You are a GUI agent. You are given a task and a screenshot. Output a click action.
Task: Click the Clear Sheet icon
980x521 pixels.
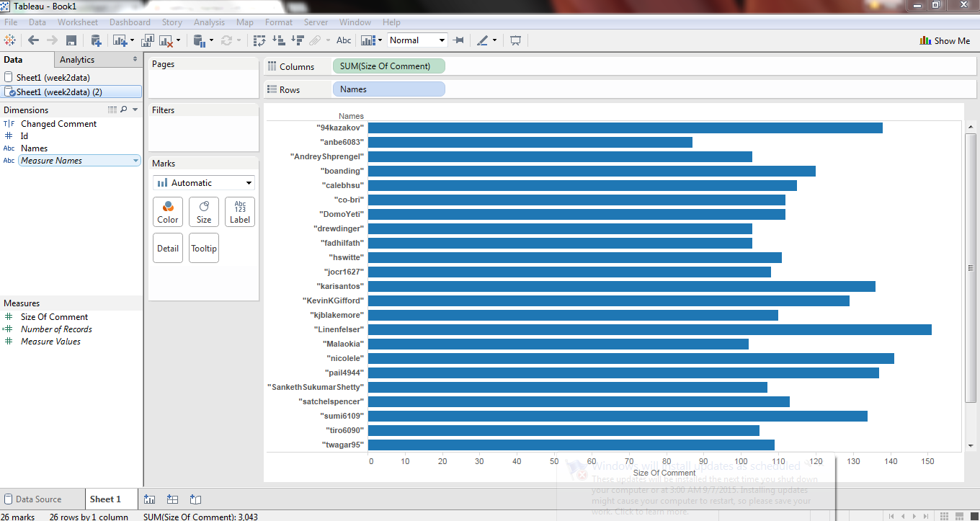click(166, 40)
